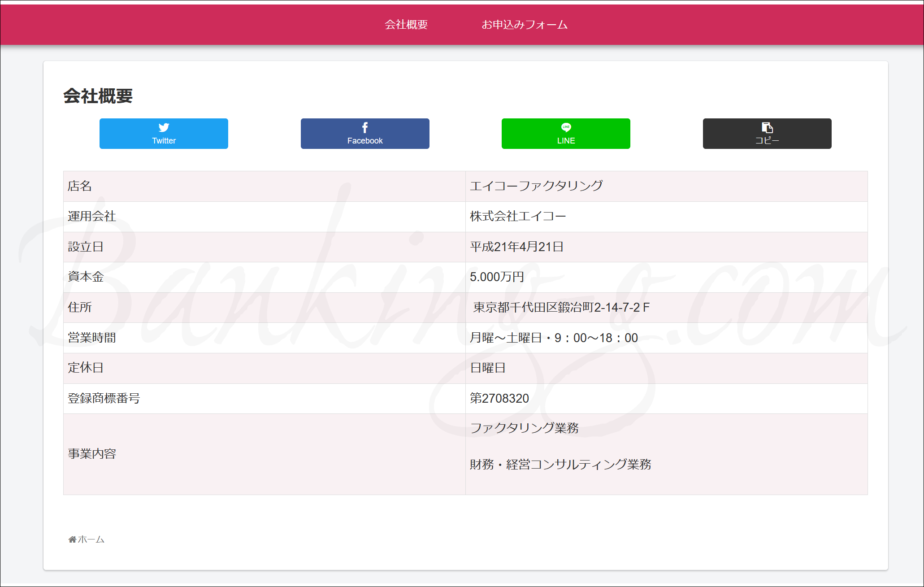Image resolution: width=924 pixels, height=587 pixels.
Task: Click the 会社概要 page heading
Action: (x=98, y=96)
